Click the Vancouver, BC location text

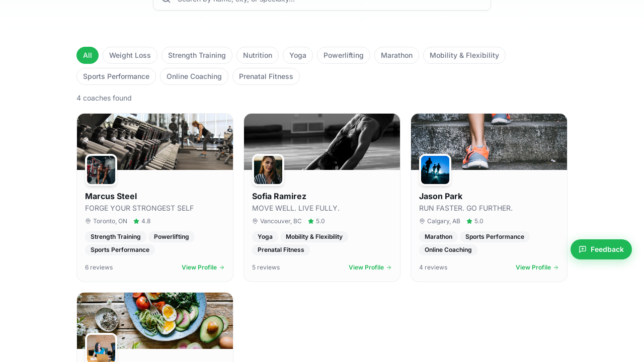pos(281,221)
